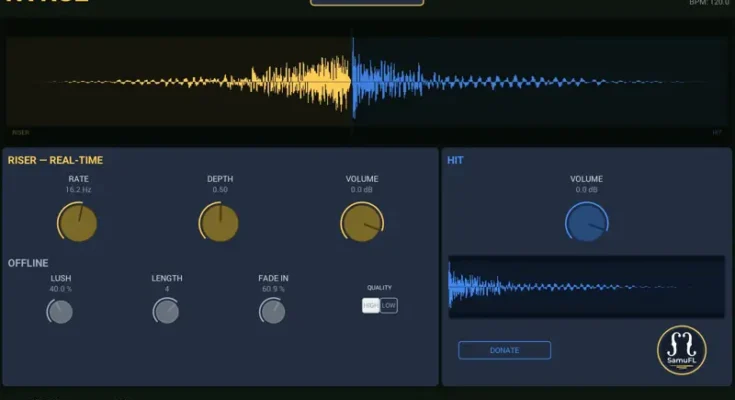Click the FADE IN knob
Viewport: 735px width, 400px height.
(x=272, y=311)
